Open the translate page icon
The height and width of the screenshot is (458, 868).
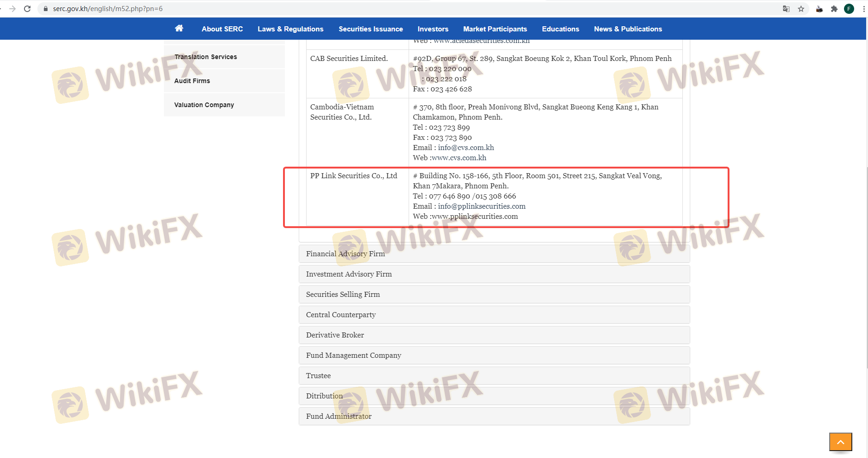click(786, 9)
